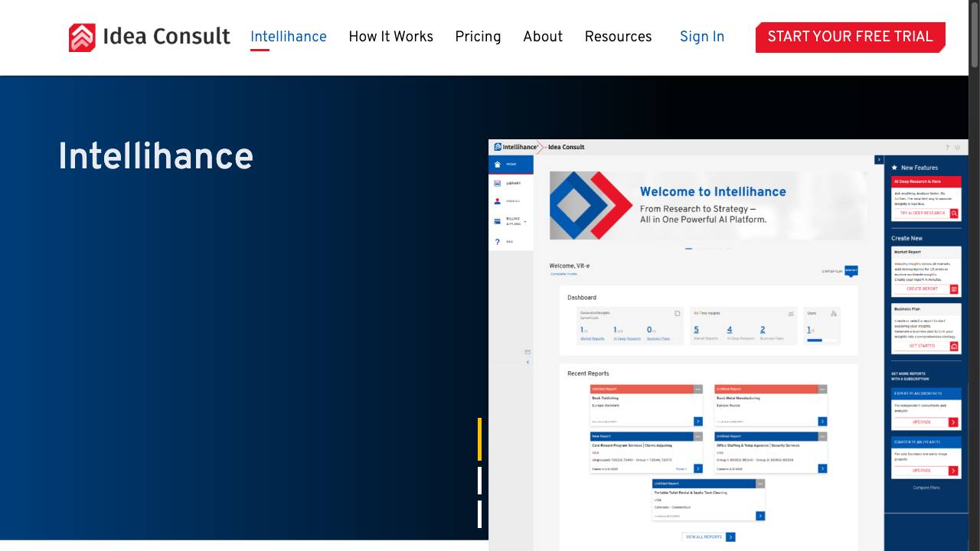This screenshot has height=551, width=980.
Task: Click the Users people icon
Action: [x=834, y=313]
